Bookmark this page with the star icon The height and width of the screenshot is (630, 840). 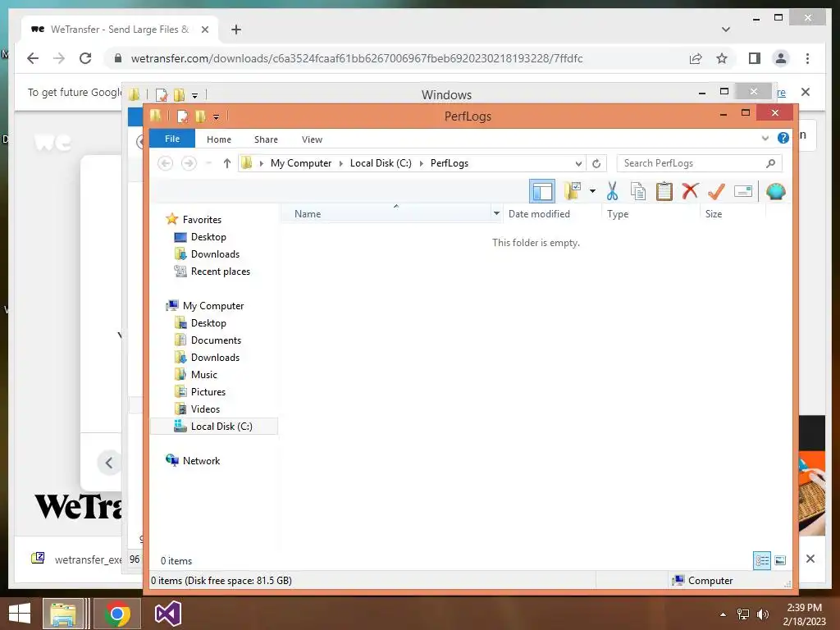(722, 58)
